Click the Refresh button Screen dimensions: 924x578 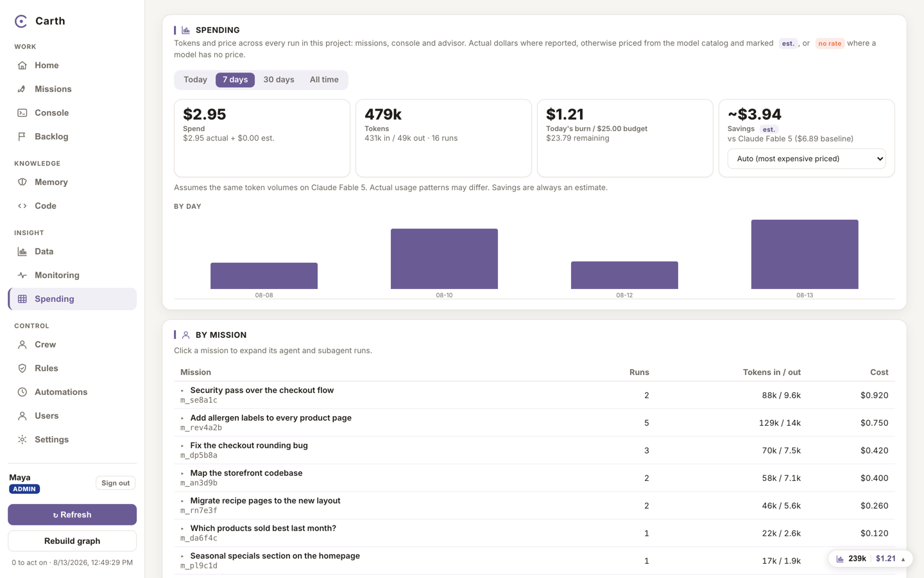[x=72, y=514]
